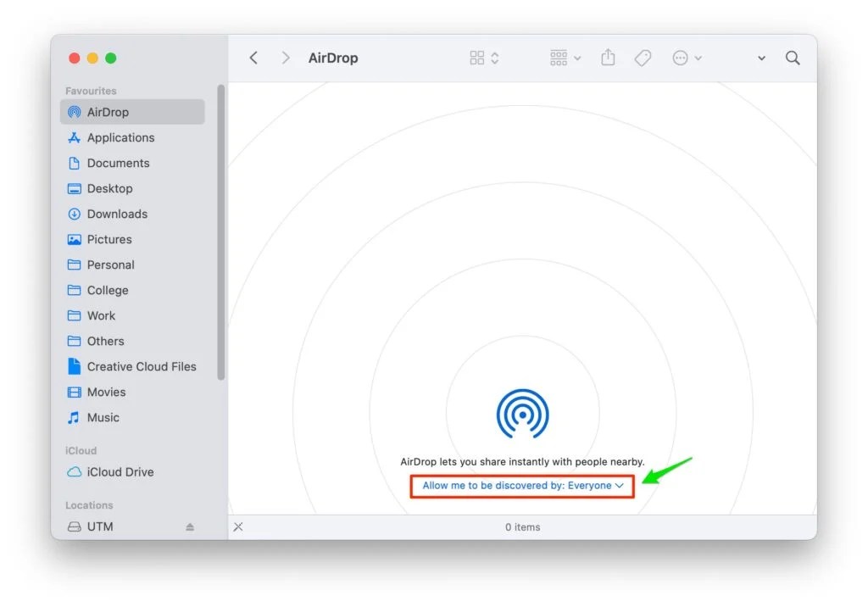
Task: Open the Creative Cloud Files folder
Action: 142,366
